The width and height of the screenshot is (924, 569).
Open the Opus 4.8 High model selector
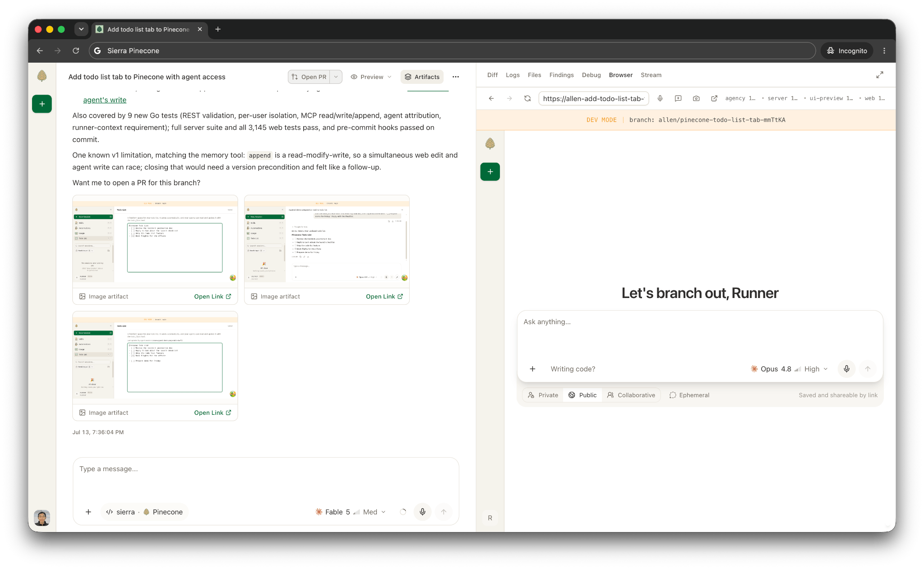[790, 369]
